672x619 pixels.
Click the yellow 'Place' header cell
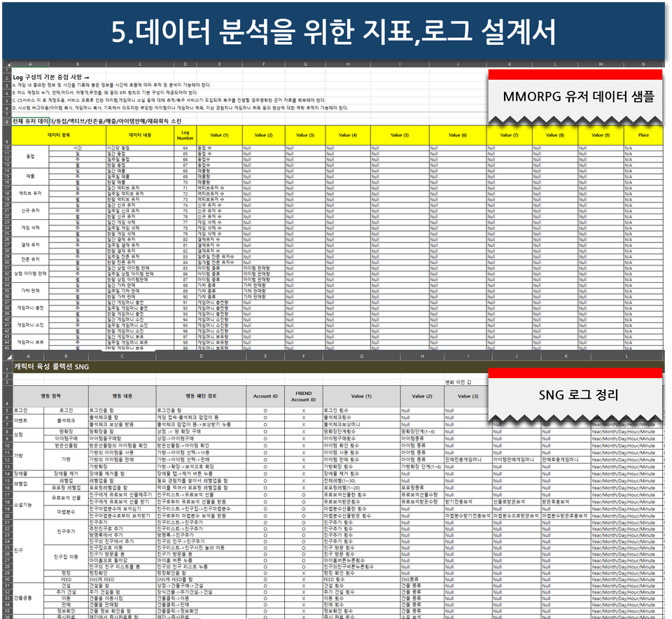643,135
